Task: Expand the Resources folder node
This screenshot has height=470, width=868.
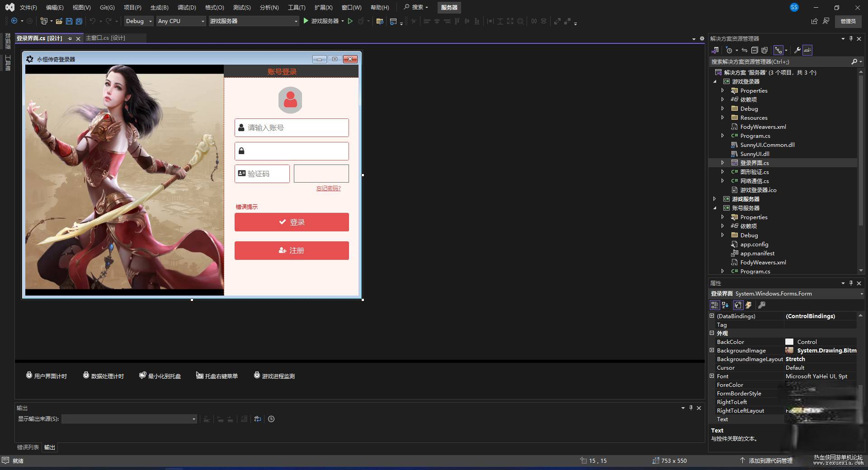Action: [722, 118]
